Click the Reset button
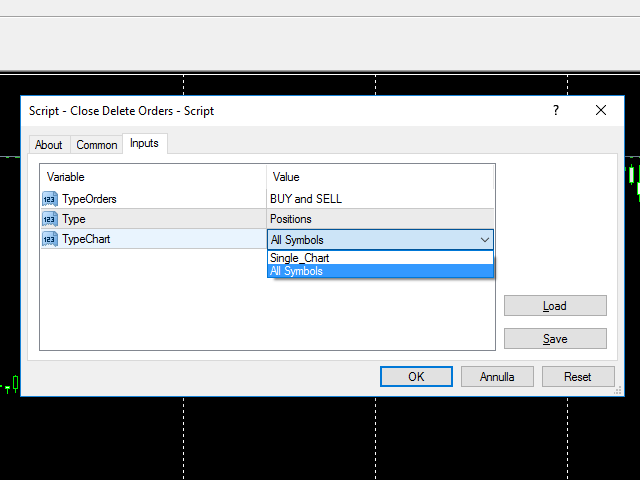 (x=578, y=376)
